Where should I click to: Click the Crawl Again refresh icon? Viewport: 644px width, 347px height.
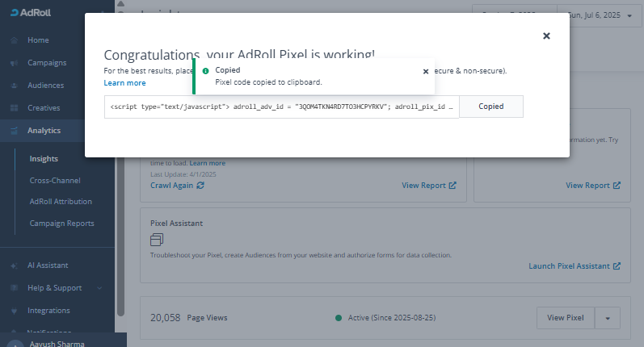coord(200,186)
